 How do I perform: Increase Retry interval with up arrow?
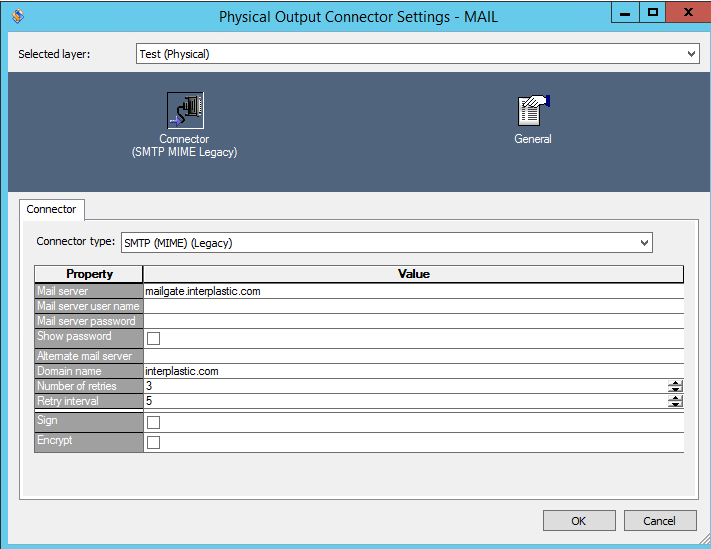675,398
